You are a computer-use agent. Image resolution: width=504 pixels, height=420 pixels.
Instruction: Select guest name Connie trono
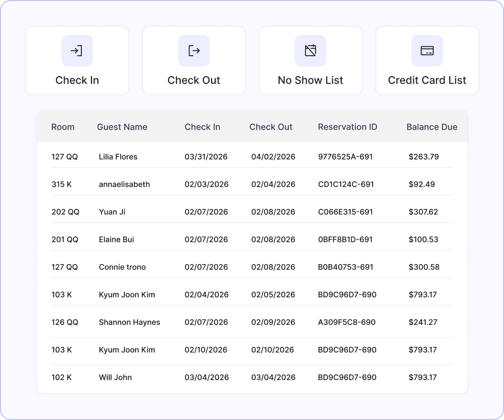point(122,267)
